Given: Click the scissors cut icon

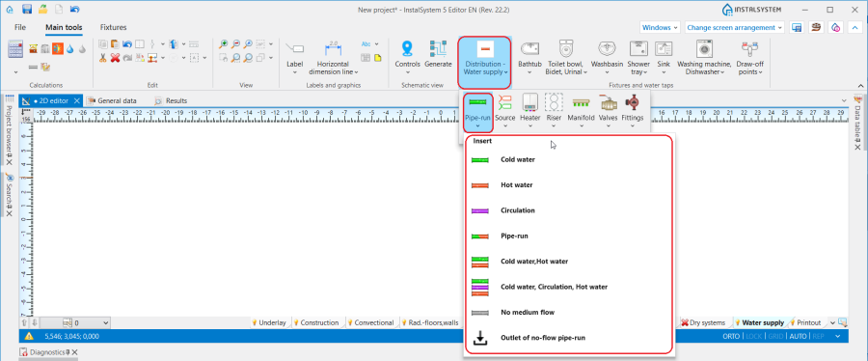Looking at the screenshot, I should pos(103,57).
